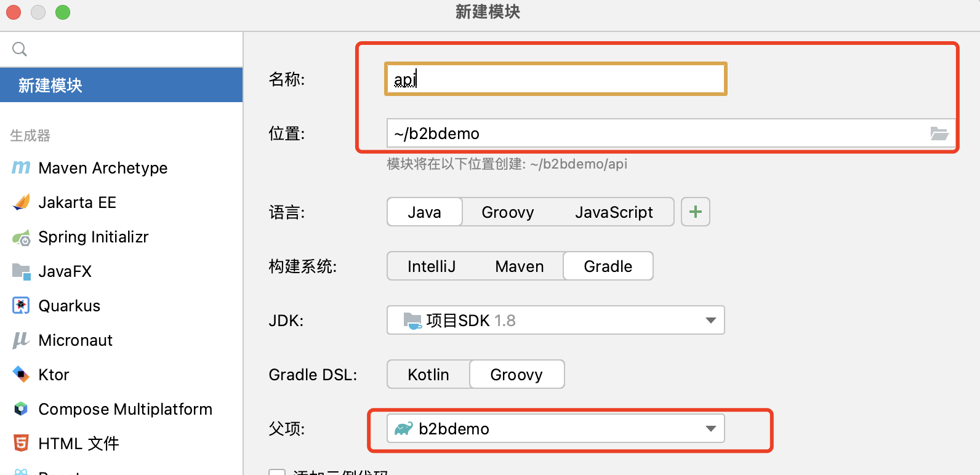Image resolution: width=980 pixels, height=475 pixels.
Task: Click the 生成器 section heading
Action: [x=30, y=135]
